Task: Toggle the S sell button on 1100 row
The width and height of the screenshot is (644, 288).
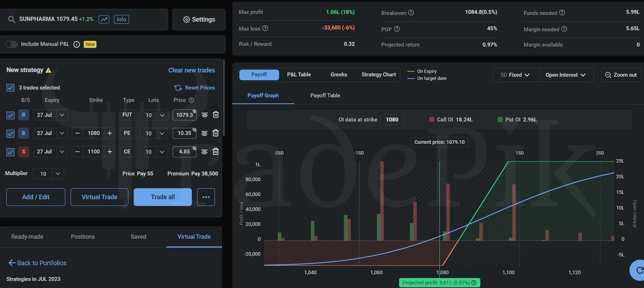Action: point(23,152)
